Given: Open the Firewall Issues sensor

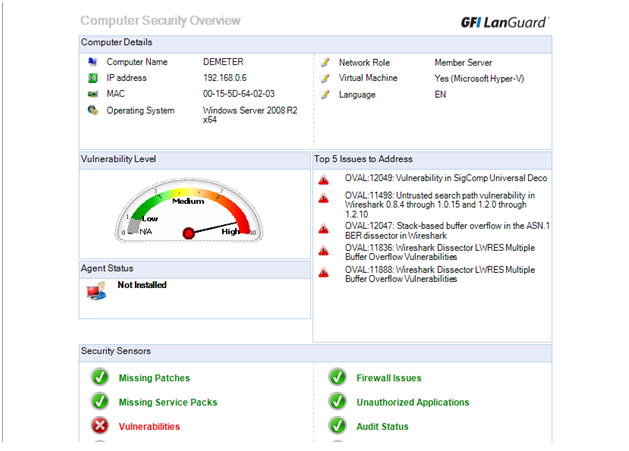Looking at the screenshot, I should point(389,378).
